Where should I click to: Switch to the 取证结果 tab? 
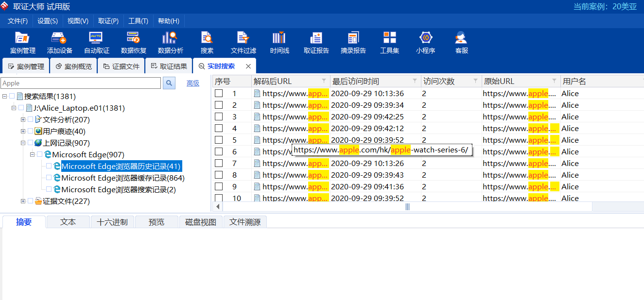point(169,67)
